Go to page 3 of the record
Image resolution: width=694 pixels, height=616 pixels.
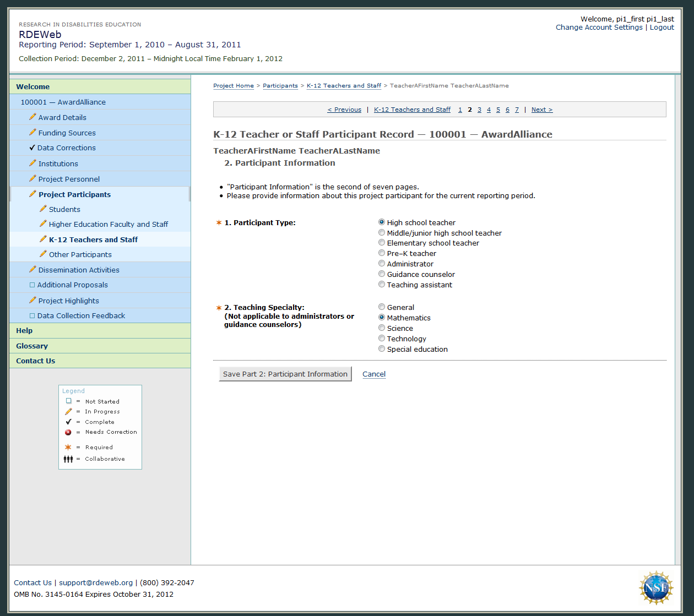click(479, 110)
